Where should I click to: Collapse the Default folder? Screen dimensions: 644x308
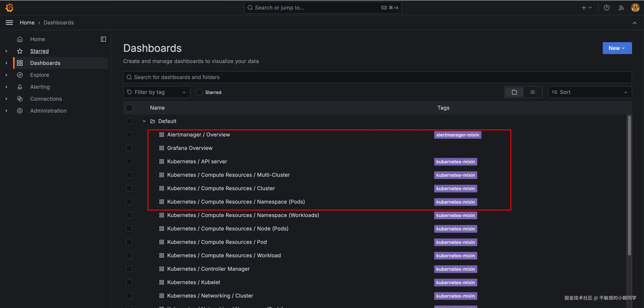pyautogui.click(x=144, y=121)
